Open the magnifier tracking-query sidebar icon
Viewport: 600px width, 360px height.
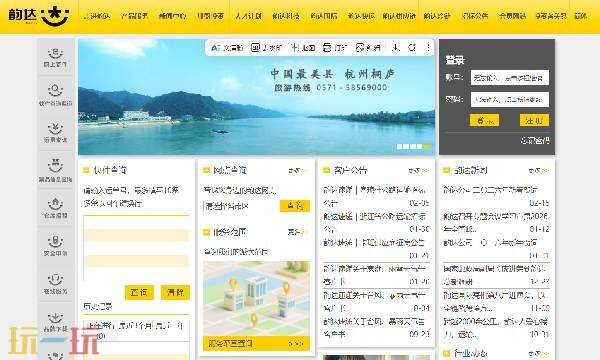point(55,95)
